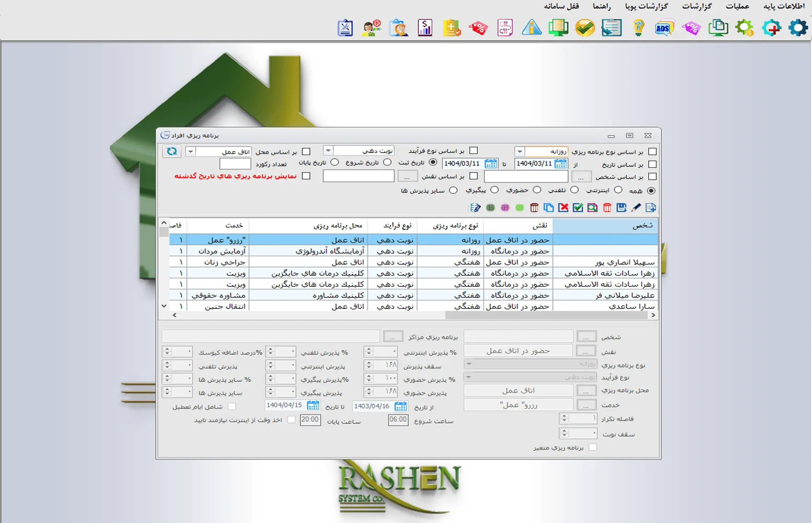
Task: Click the red trash delete icon
Action: coord(607,208)
